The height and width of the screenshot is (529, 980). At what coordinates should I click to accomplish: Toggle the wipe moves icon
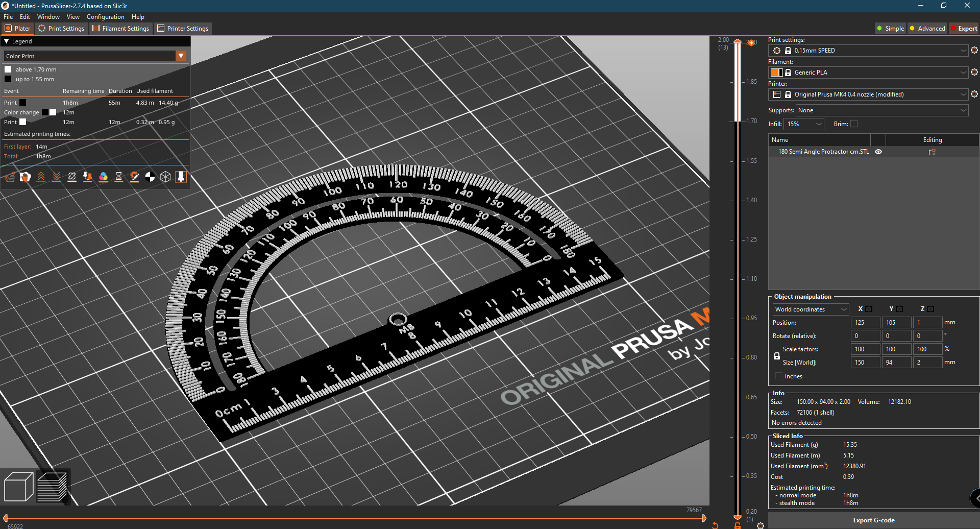(25, 177)
